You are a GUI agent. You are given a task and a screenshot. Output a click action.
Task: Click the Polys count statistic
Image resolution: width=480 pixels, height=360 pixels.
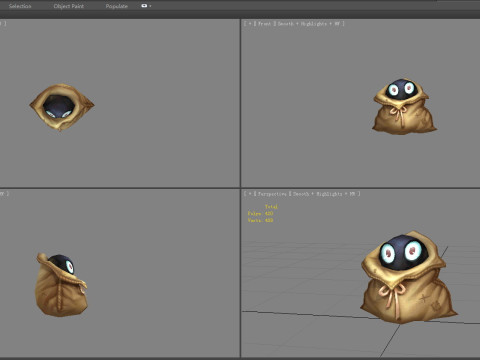pyautogui.click(x=260, y=213)
